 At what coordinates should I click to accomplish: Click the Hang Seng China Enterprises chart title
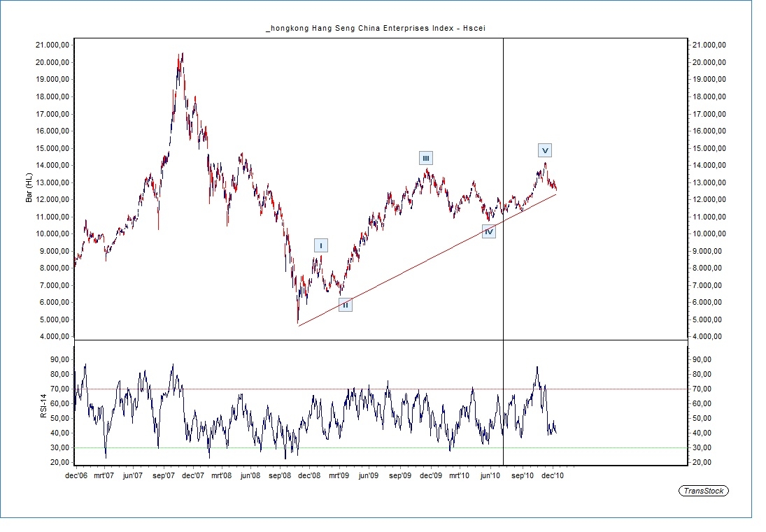click(x=376, y=28)
